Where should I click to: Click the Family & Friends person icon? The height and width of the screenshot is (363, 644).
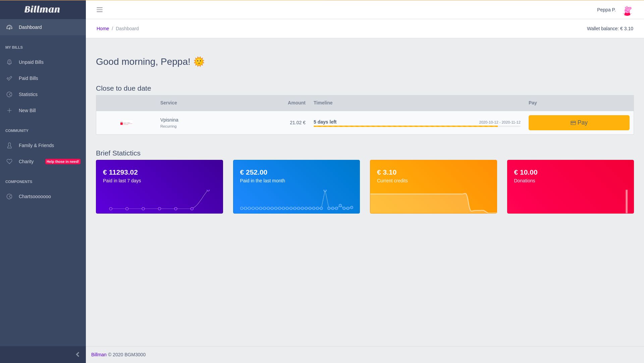9,145
